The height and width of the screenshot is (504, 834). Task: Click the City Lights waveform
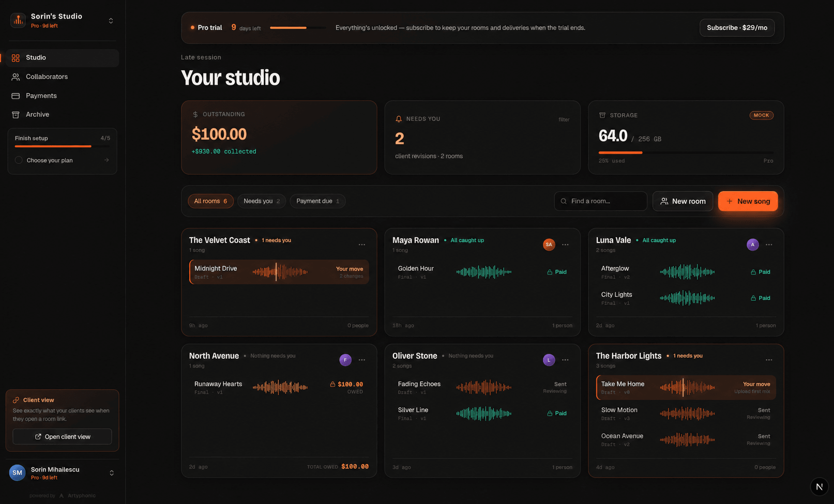click(x=687, y=298)
